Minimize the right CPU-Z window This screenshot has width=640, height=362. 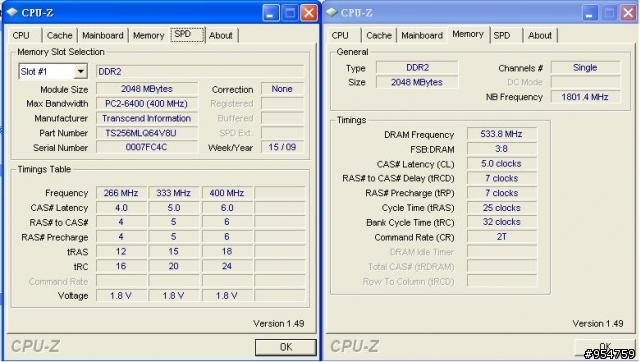click(590, 13)
